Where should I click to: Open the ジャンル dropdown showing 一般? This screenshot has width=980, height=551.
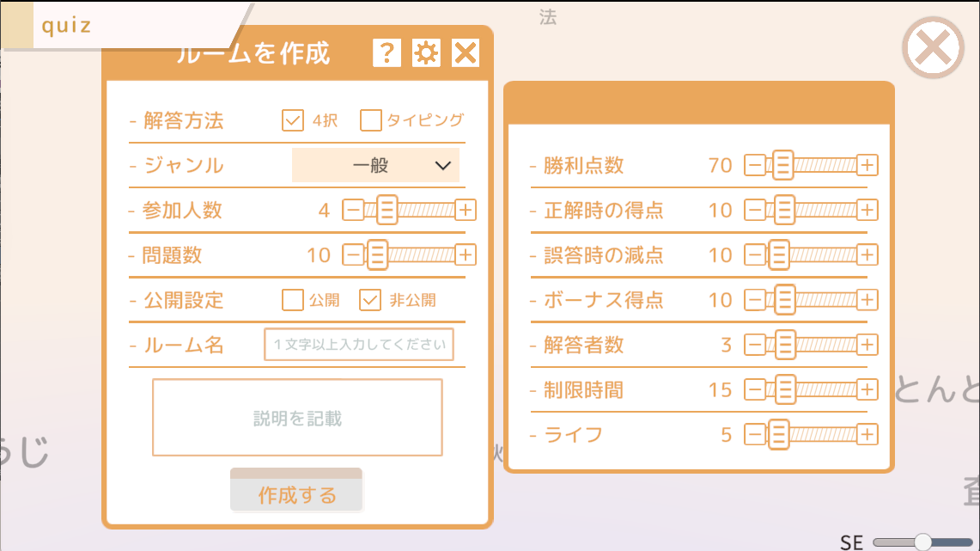[375, 165]
